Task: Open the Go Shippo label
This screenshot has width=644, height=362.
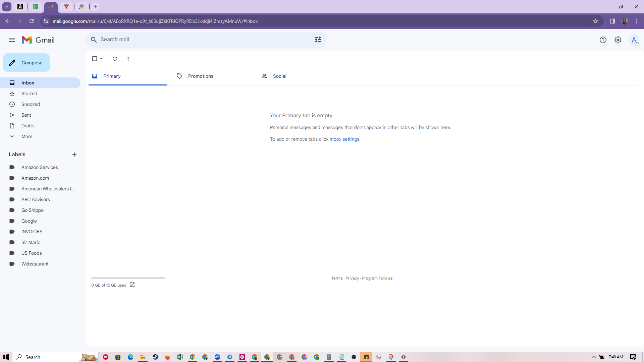Action: click(x=40, y=210)
